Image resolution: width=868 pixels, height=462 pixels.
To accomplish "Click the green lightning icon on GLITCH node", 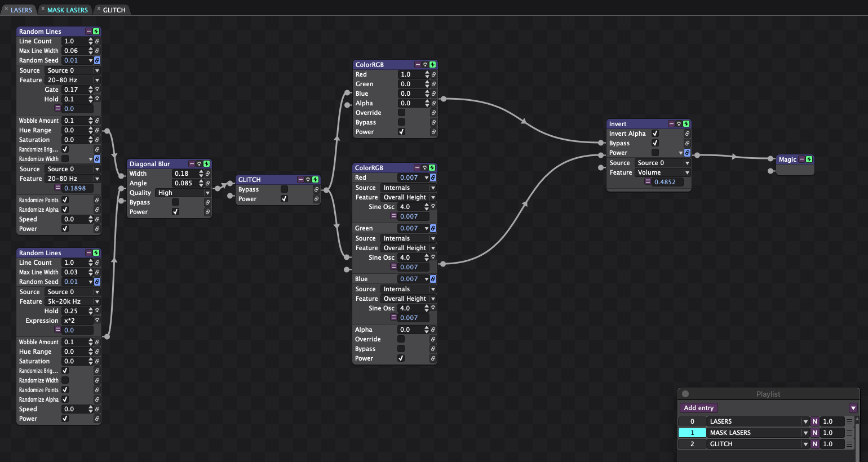I will pos(315,180).
